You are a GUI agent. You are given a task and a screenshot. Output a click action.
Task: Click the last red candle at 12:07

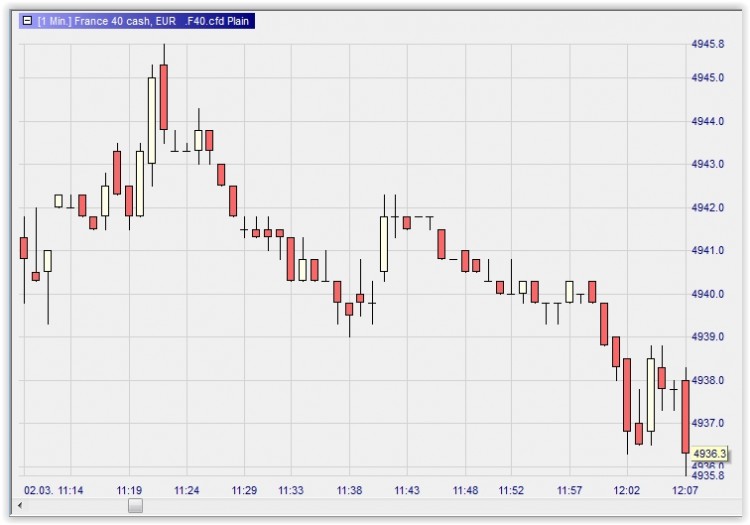[685, 416]
